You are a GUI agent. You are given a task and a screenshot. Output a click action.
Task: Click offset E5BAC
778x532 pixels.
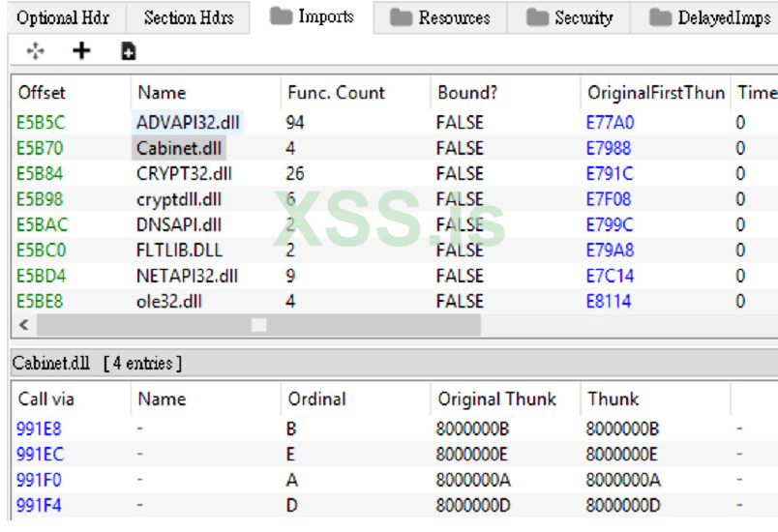coord(42,224)
